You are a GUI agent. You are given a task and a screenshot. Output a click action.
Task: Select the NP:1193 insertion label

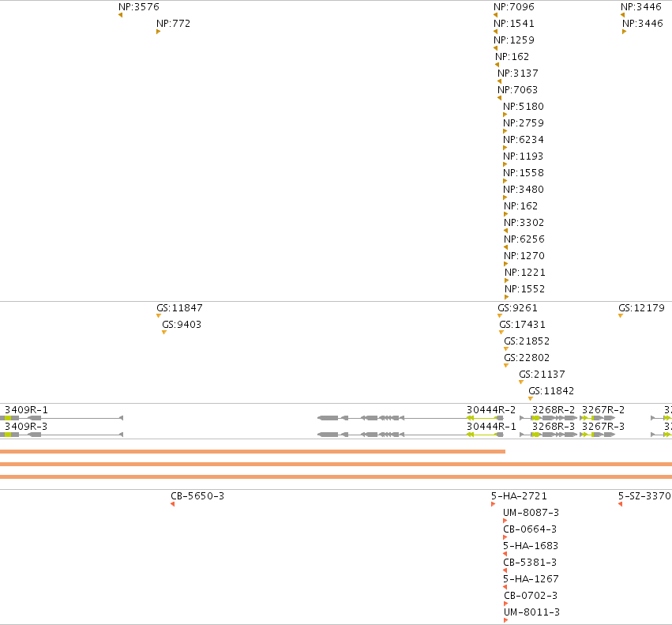click(x=523, y=156)
